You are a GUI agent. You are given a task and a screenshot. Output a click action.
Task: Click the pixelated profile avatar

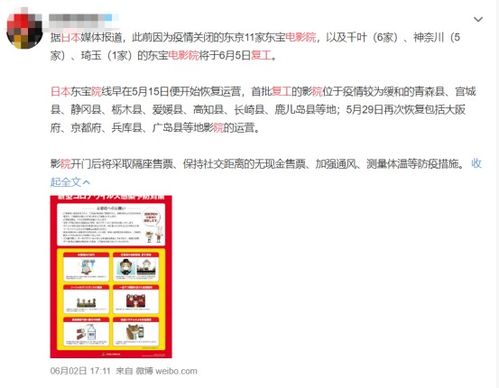(24, 31)
